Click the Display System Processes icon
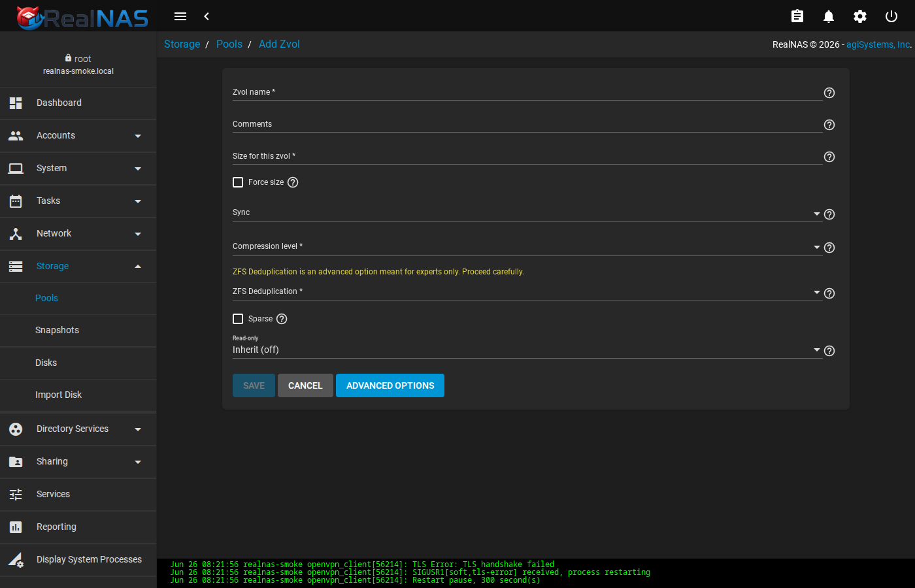The height and width of the screenshot is (588, 915). (x=16, y=560)
